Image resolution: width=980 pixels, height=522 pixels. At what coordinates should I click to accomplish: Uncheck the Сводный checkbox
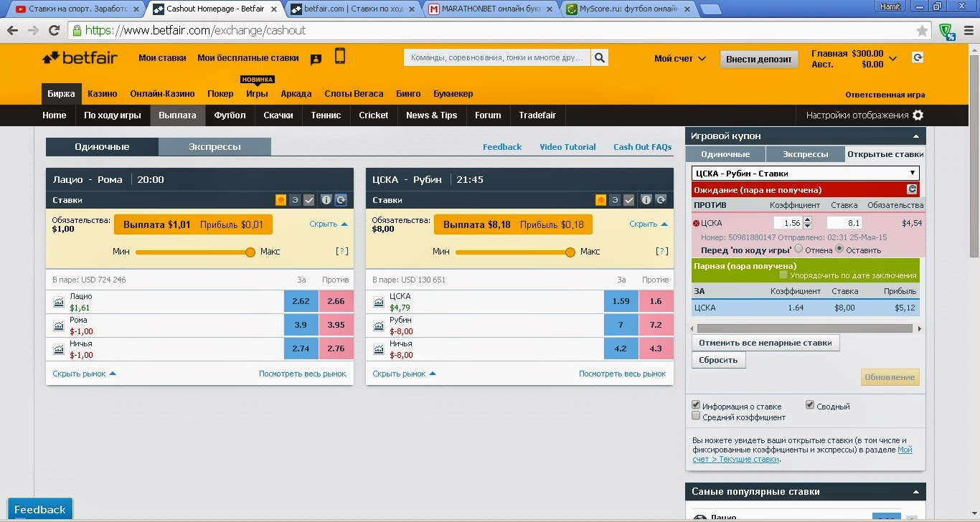pyautogui.click(x=810, y=405)
